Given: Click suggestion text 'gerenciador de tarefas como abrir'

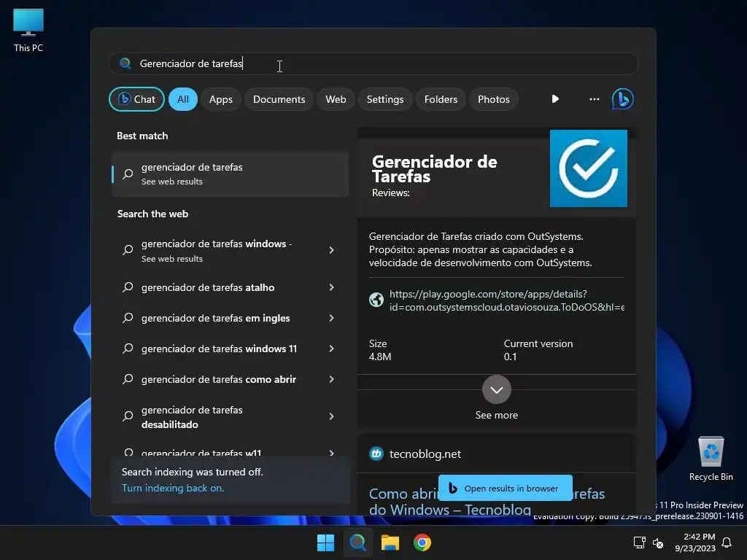Looking at the screenshot, I should [x=219, y=379].
